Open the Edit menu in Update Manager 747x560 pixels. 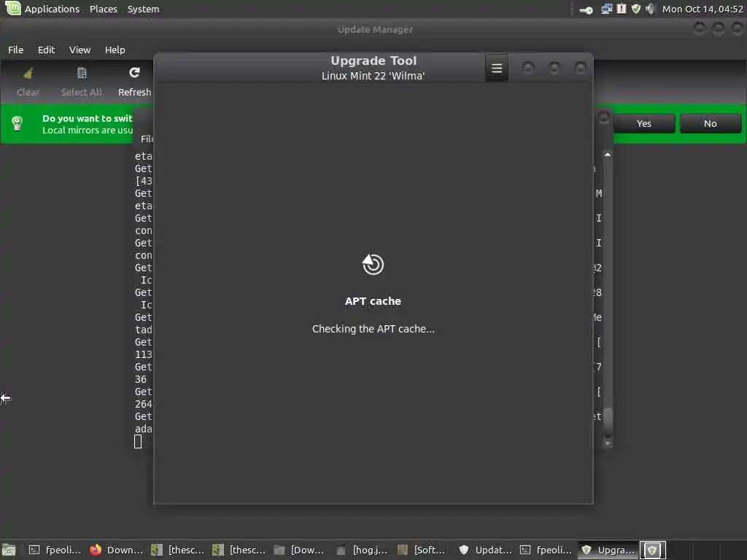click(46, 50)
